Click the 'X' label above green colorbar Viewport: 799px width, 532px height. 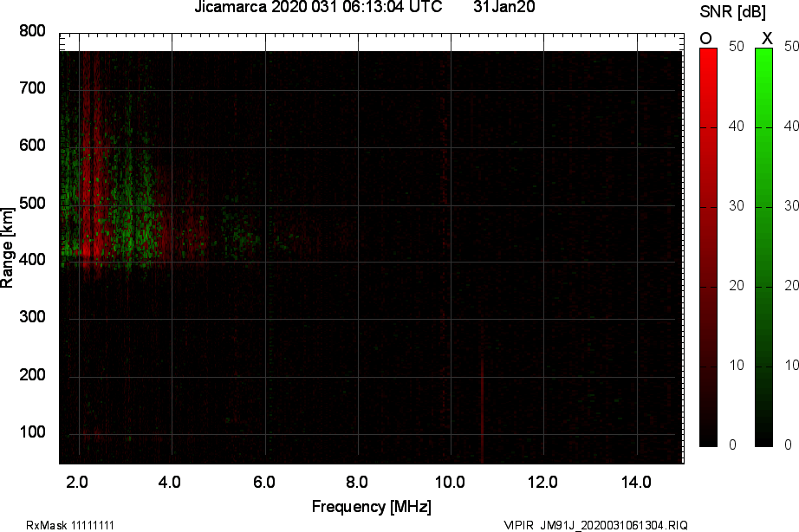coord(766,38)
